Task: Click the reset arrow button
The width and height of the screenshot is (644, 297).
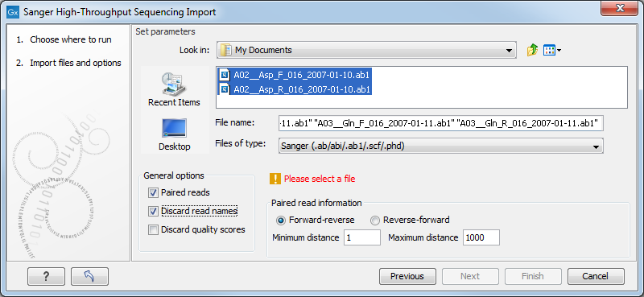Action: coord(89,276)
